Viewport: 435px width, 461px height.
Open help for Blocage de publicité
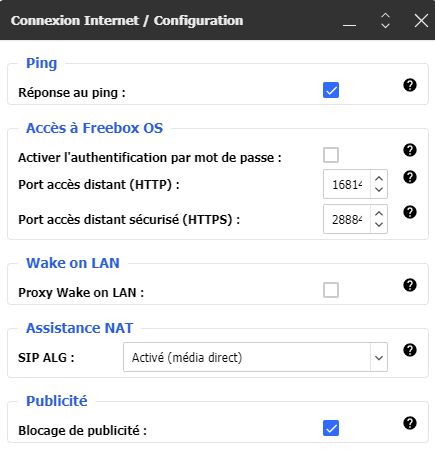click(x=410, y=423)
